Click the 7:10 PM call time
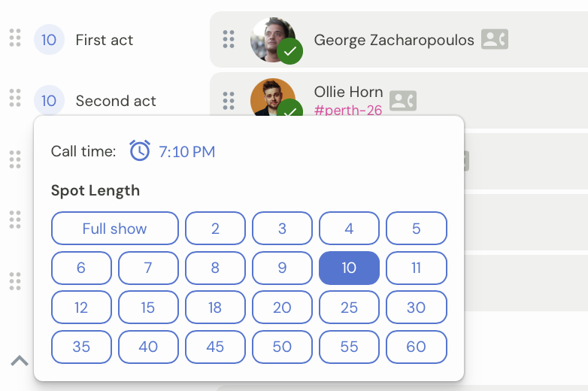The height and width of the screenshot is (391, 588). coord(186,152)
